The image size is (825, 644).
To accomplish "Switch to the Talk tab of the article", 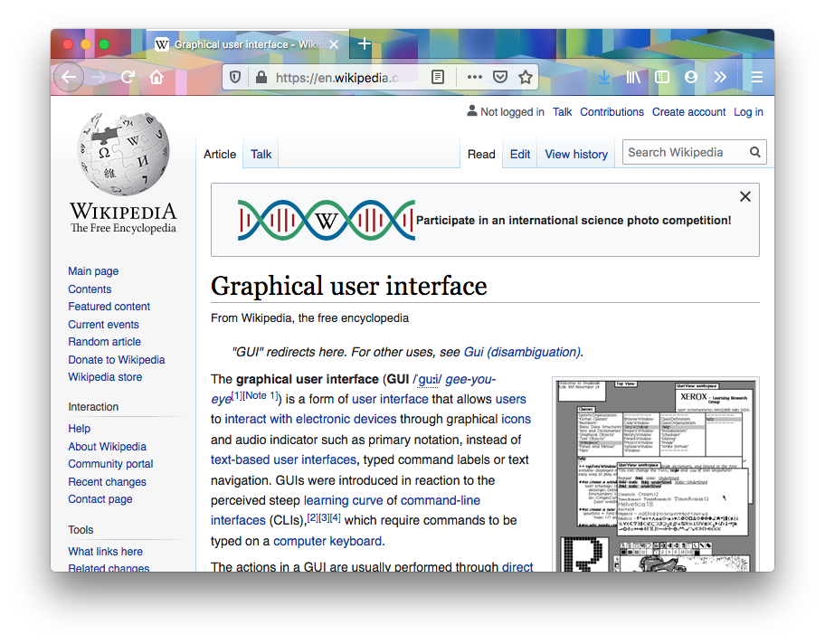I will tap(260, 154).
